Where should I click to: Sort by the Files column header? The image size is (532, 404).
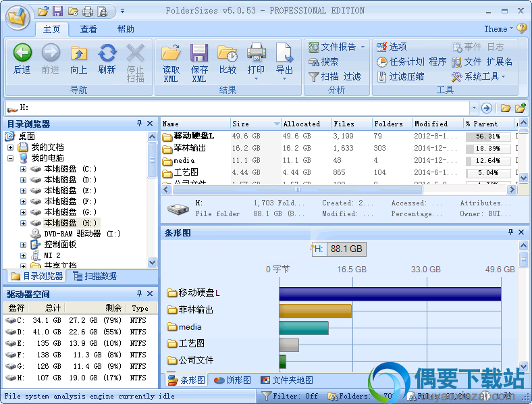tap(352, 124)
